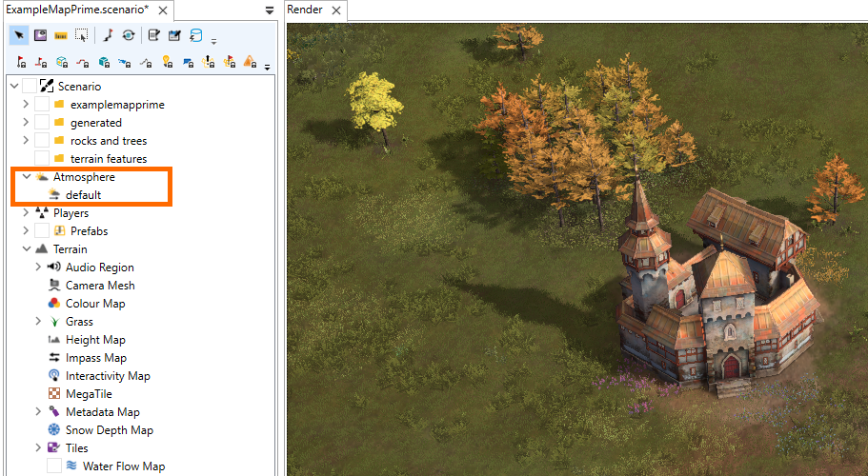The height and width of the screenshot is (476, 868).
Task: Choose the marquee selection tool
Action: (x=81, y=35)
